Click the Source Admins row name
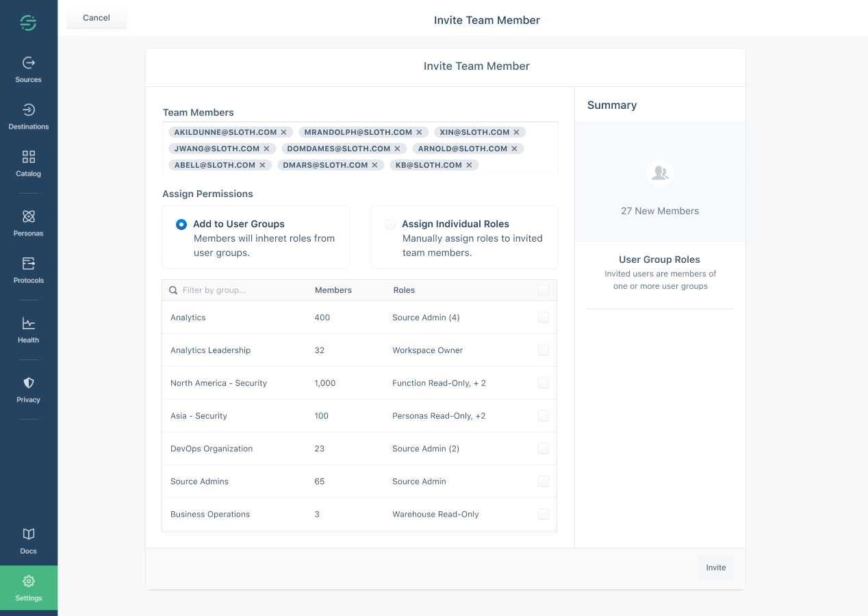This screenshot has height=616, width=868. (x=200, y=482)
